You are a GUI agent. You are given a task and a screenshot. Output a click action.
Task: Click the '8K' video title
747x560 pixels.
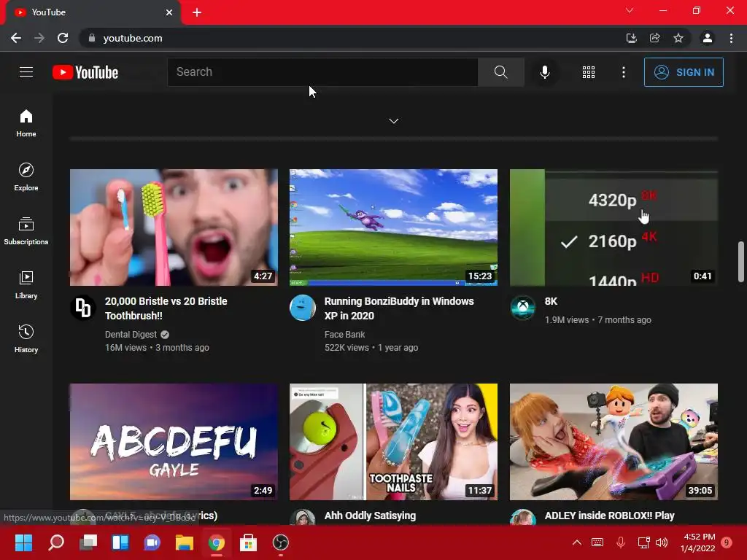(551, 301)
